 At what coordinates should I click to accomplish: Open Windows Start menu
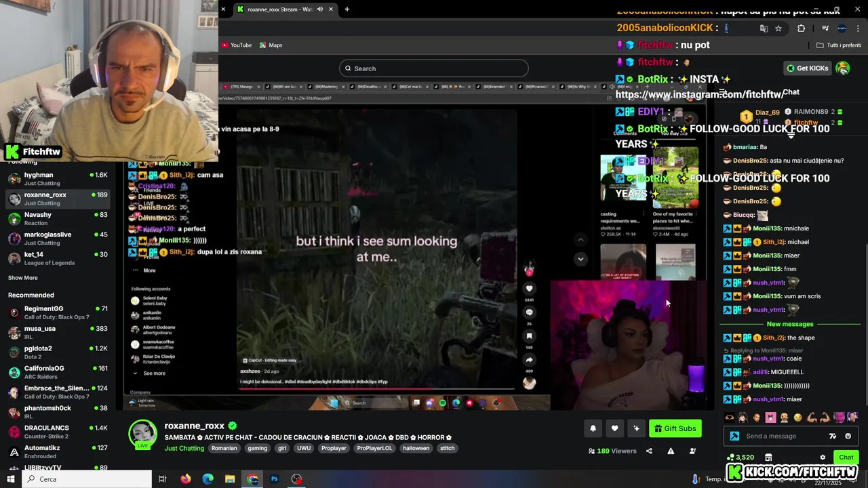pyautogui.click(x=11, y=479)
